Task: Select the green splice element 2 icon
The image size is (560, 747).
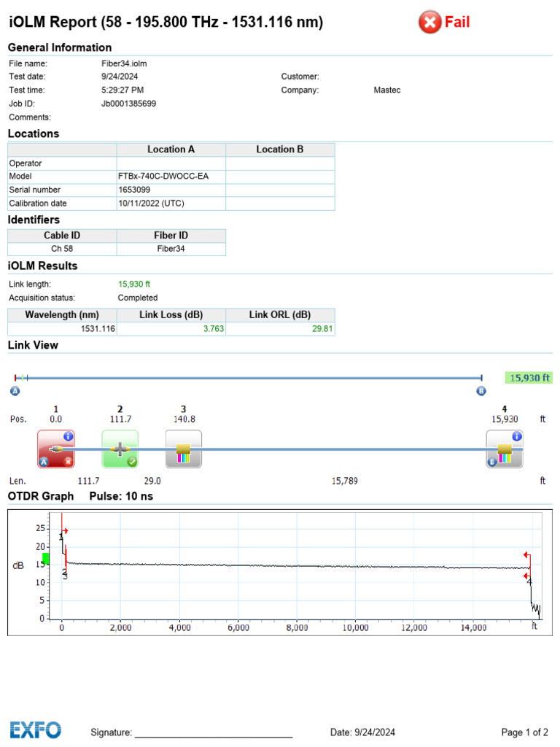Action: (120, 449)
